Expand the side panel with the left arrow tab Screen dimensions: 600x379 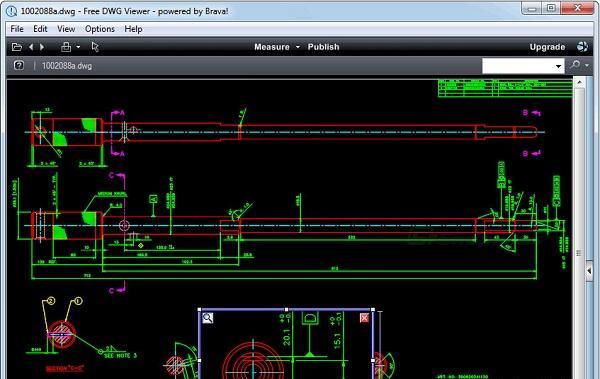(589, 271)
